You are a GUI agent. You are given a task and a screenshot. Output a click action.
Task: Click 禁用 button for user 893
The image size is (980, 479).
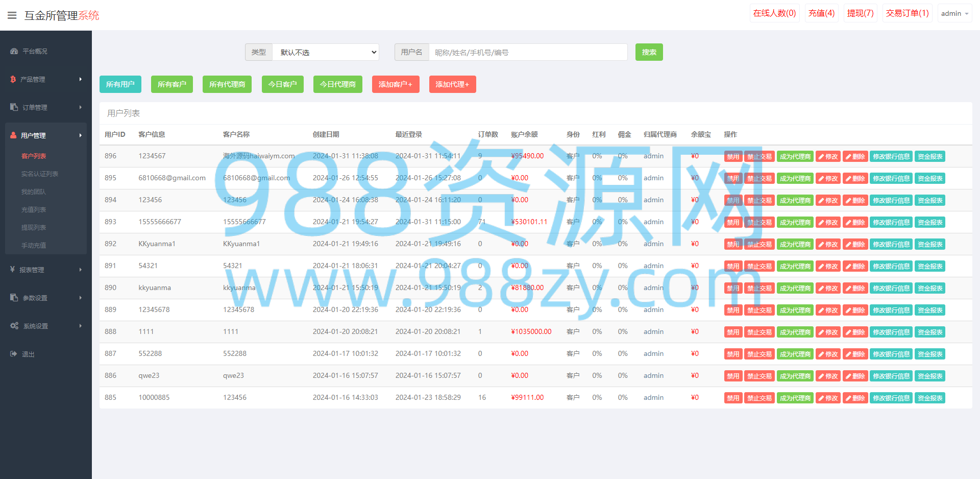pyautogui.click(x=733, y=222)
